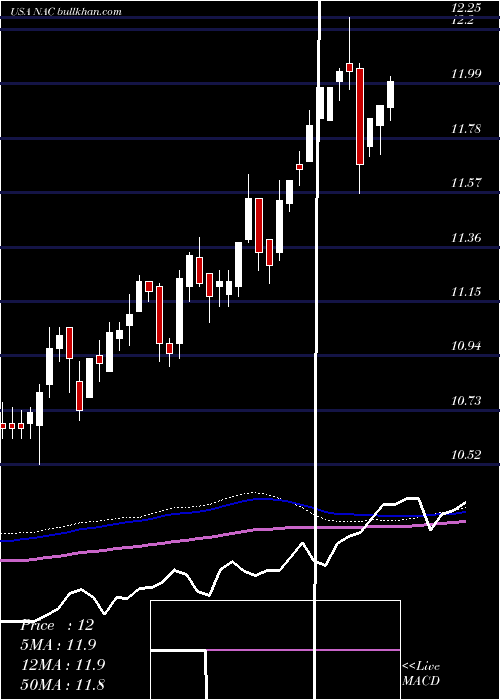Click the 'USA NAC bullkhan.com' chart title
The width and height of the screenshot is (500, 700).
coord(66,12)
